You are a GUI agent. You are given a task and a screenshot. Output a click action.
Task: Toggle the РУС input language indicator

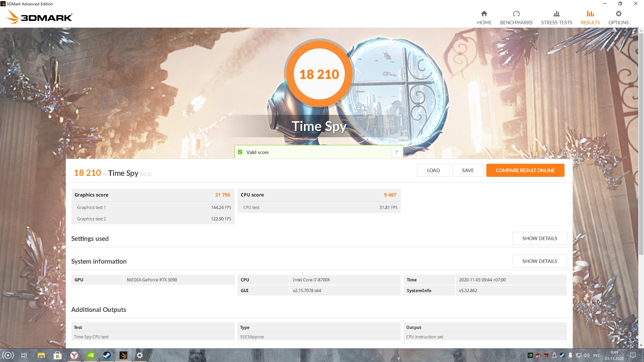pos(597,355)
